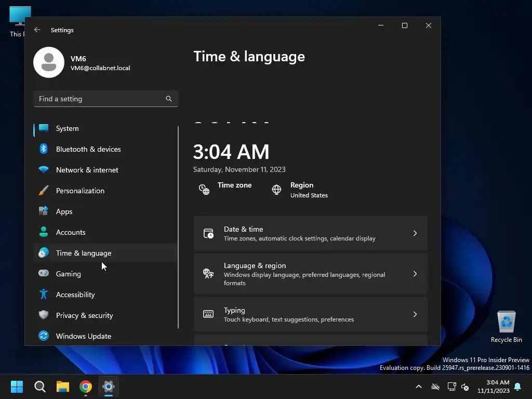This screenshot has width=532, height=399.
Task: Select Bluetooth & devices category
Action: click(105, 149)
